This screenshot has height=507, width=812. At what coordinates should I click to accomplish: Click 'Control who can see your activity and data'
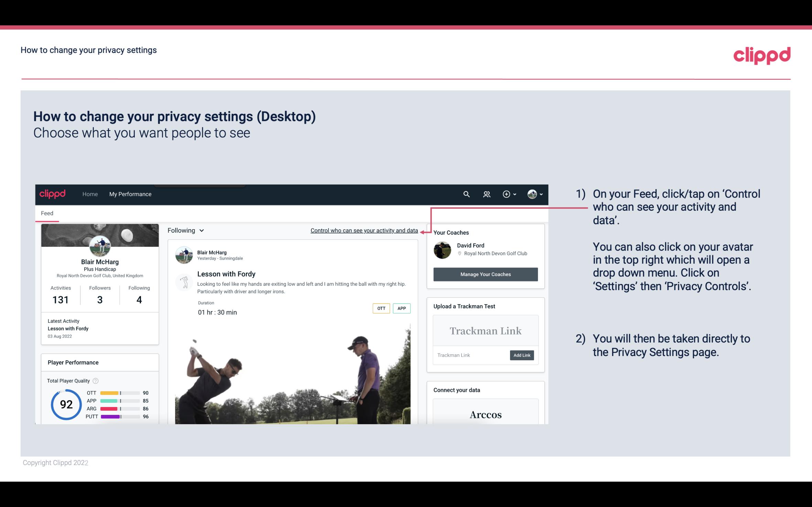(364, 230)
